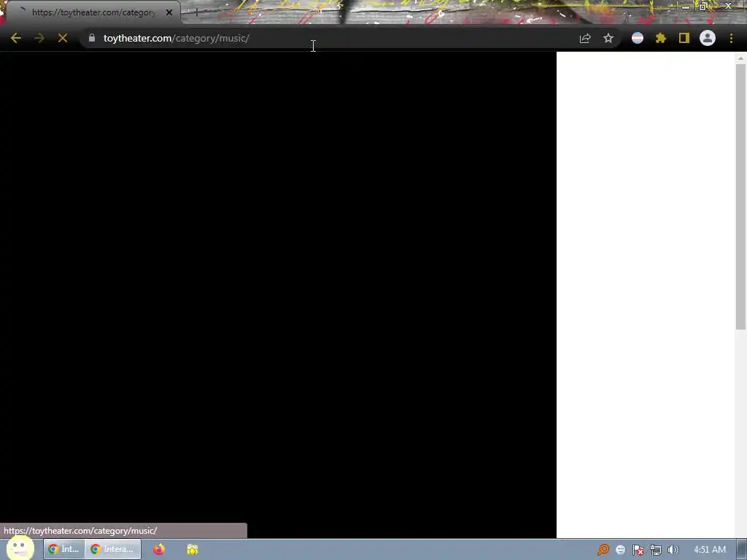Click the 4:51 AM clock
747x560 pixels.
[709, 550]
